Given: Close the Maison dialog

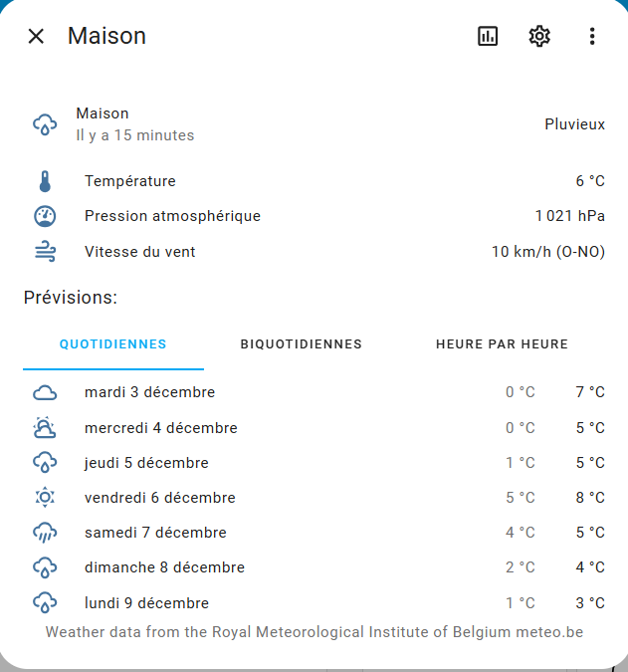Looking at the screenshot, I should pos(36,37).
